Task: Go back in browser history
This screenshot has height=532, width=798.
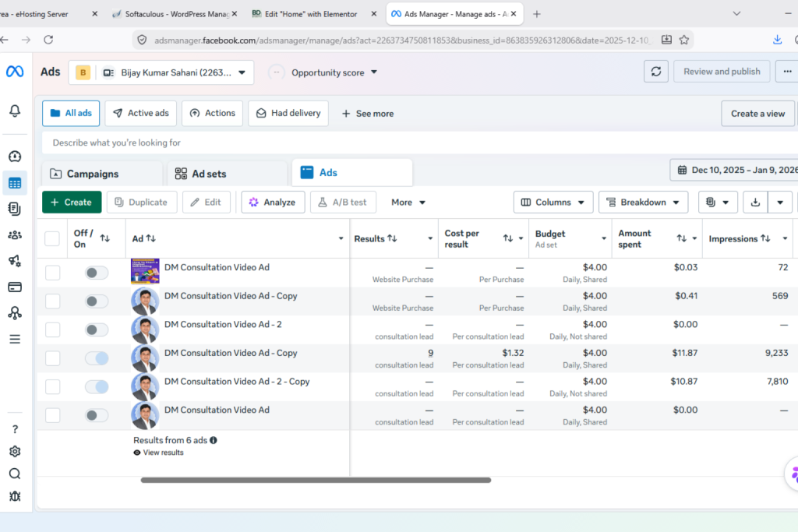Action: [x=5, y=40]
